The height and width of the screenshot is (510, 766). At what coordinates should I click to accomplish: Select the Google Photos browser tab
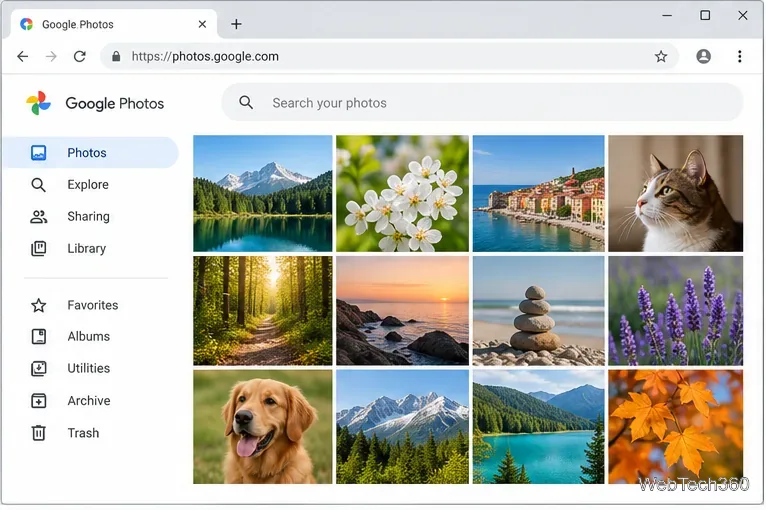click(x=113, y=24)
